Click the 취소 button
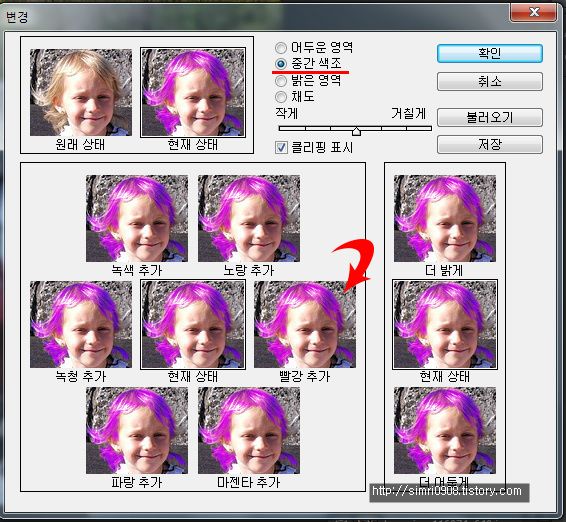This screenshot has width=566, height=522. click(x=489, y=81)
